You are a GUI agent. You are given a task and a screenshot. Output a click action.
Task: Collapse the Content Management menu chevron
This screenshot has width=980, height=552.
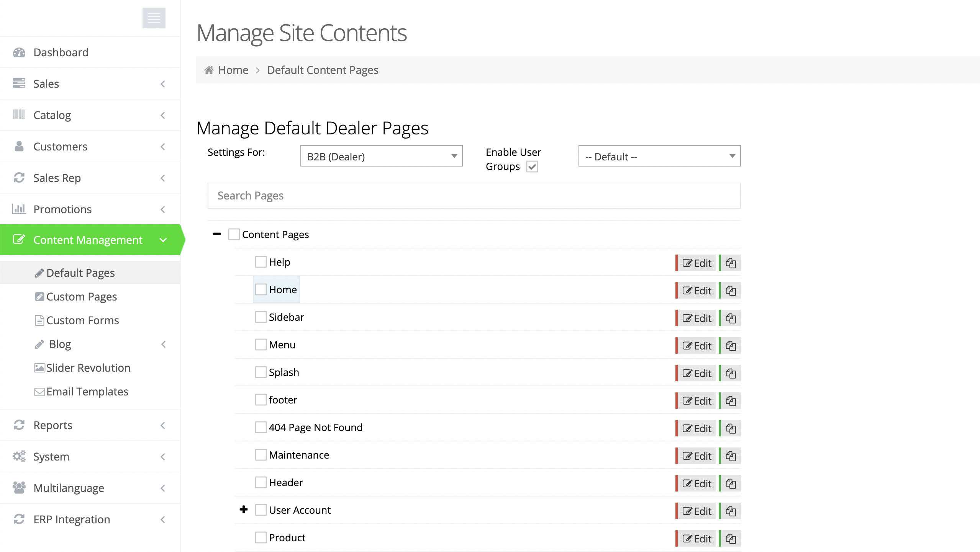point(163,240)
